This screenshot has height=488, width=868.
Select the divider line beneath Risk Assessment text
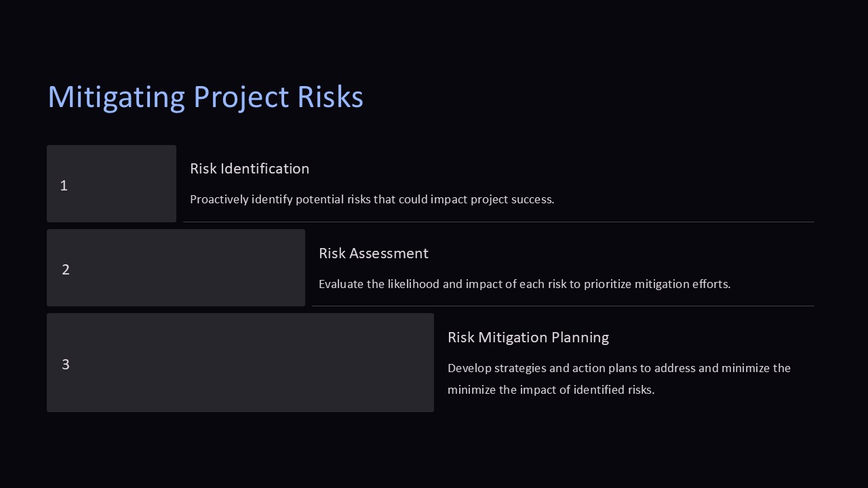click(x=563, y=306)
